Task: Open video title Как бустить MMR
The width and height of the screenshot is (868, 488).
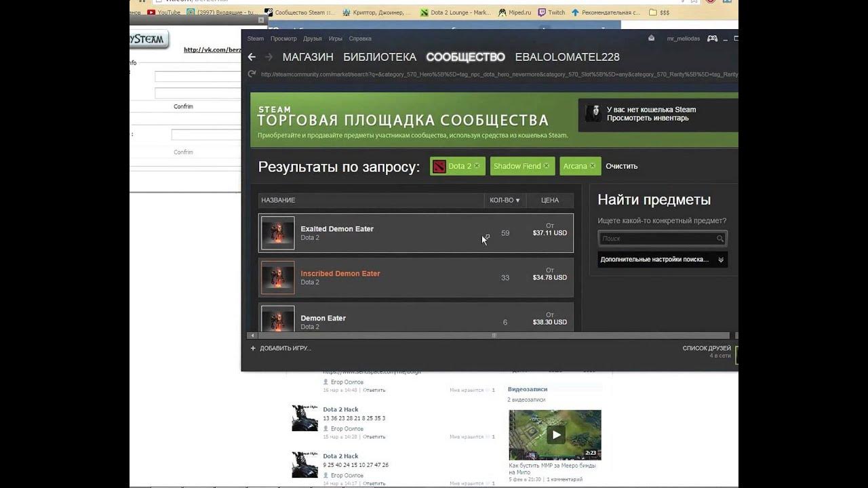Action: point(552,469)
